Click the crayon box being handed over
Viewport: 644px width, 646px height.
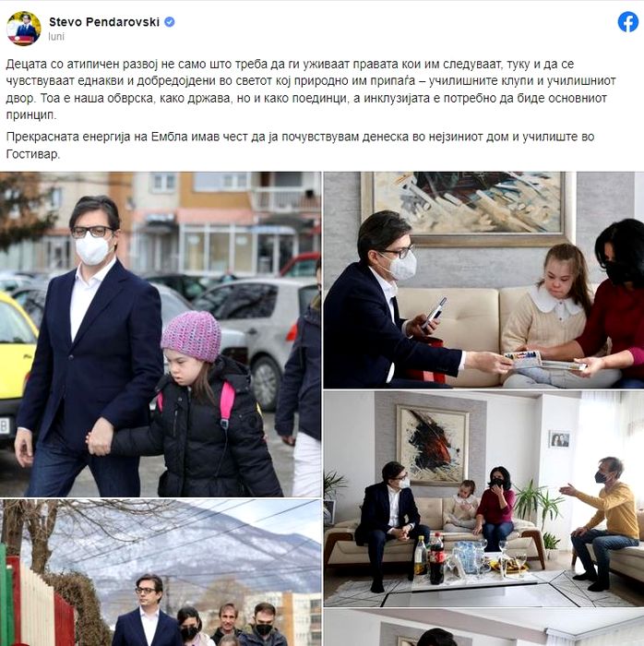pyautogui.click(x=522, y=359)
